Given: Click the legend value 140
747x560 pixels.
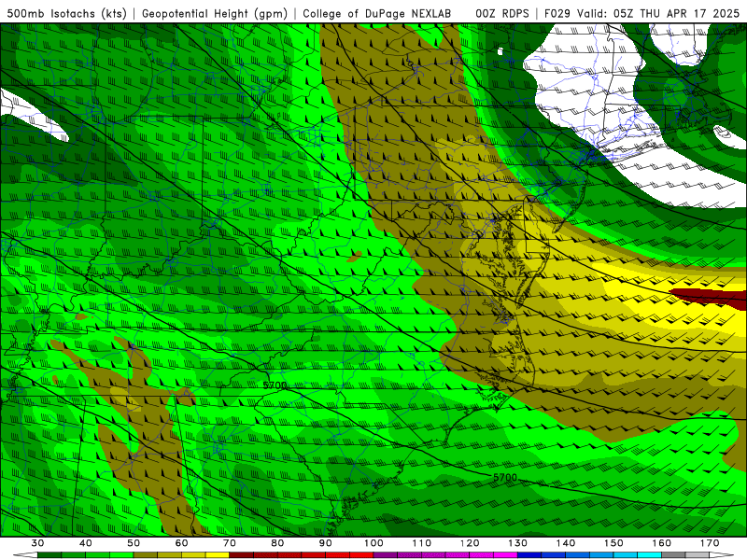Looking at the screenshot, I should [x=566, y=543].
